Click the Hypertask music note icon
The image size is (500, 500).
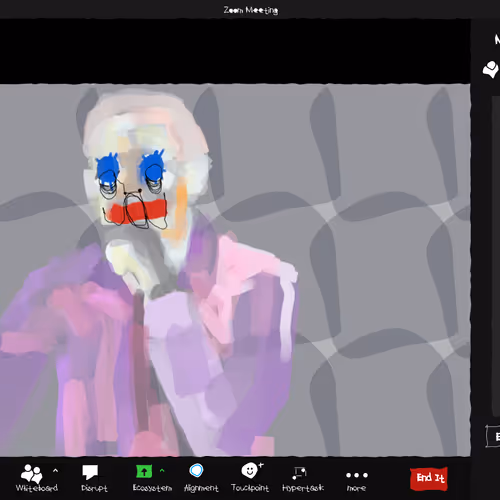point(299,473)
